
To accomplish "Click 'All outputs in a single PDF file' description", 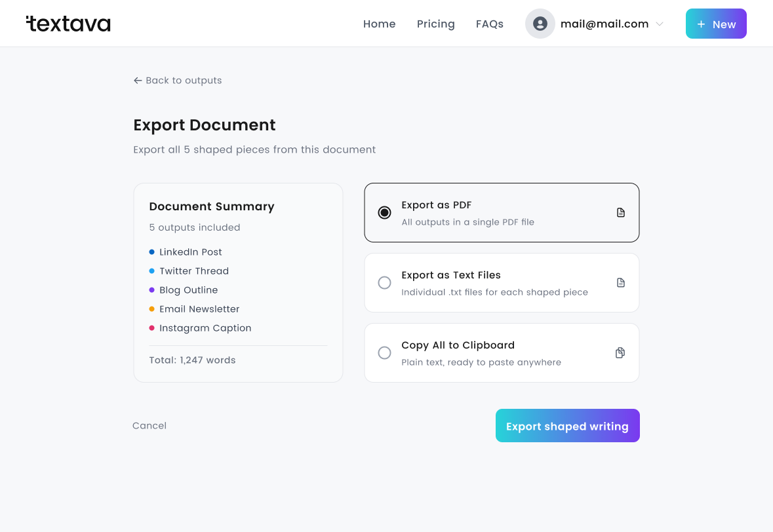I will coord(468,222).
